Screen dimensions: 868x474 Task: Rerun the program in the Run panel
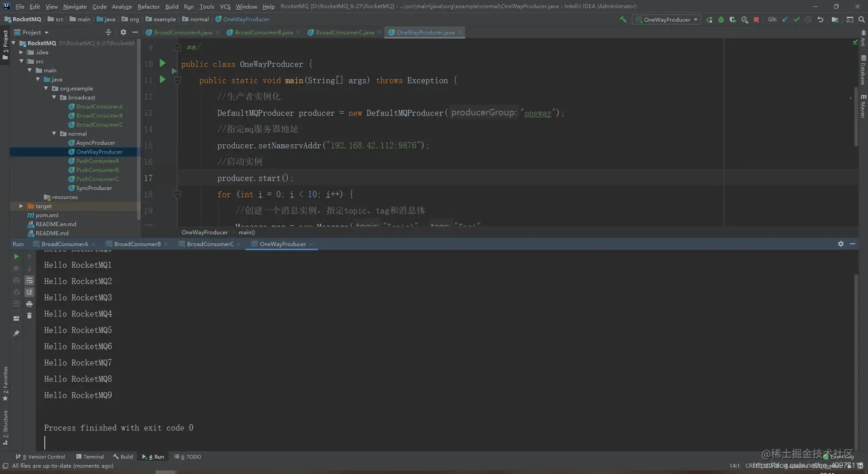point(16,257)
